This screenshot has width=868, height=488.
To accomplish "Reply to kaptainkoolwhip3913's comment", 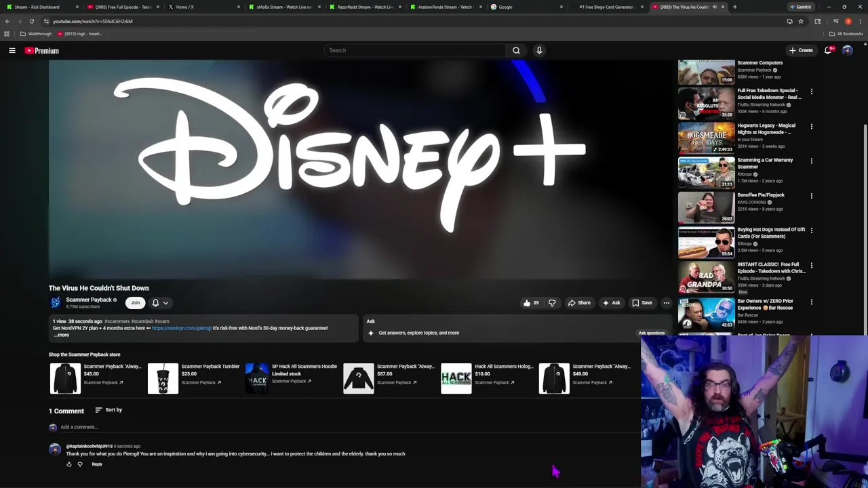I will [x=97, y=464].
